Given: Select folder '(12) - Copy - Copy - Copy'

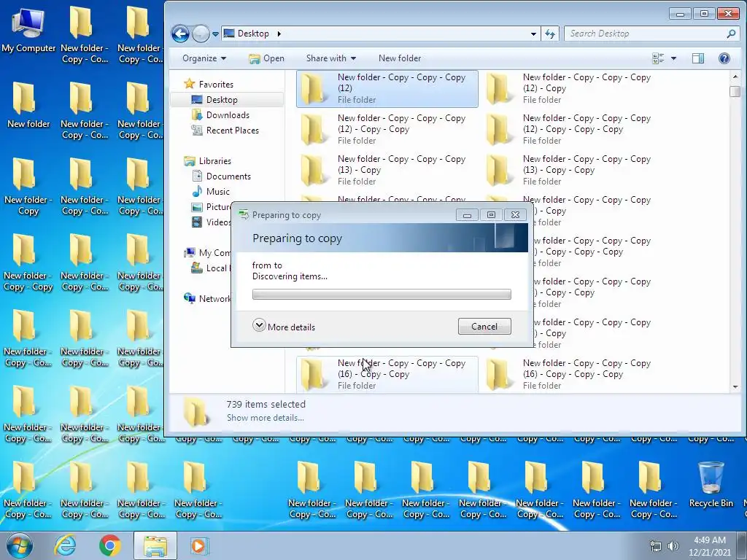Looking at the screenshot, I should click(572, 130).
